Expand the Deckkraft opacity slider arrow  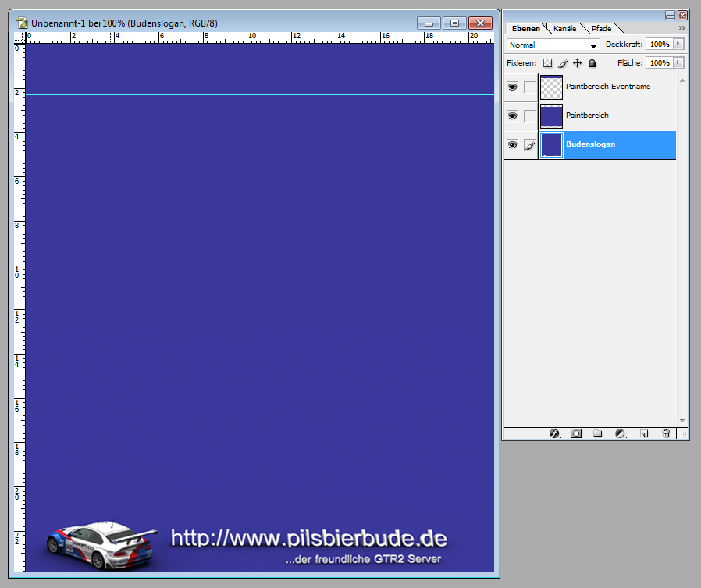[x=678, y=45]
